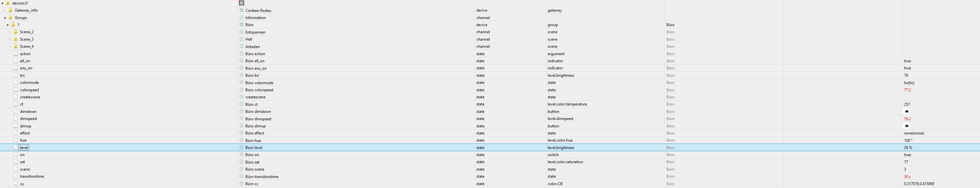Viewport: 980px width, 188px height.
Task: Click the channel icon beside Information
Action: [x=241, y=17]
